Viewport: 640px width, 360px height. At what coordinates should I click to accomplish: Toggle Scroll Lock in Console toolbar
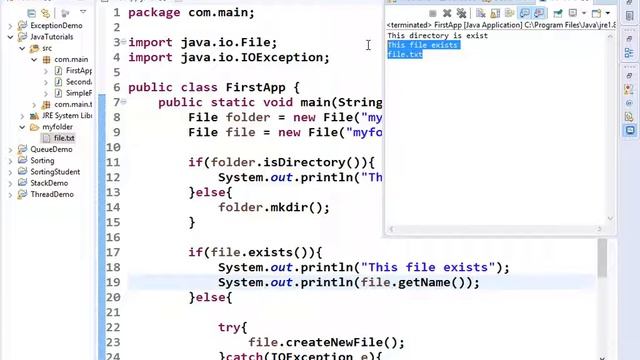pos(495,13)
